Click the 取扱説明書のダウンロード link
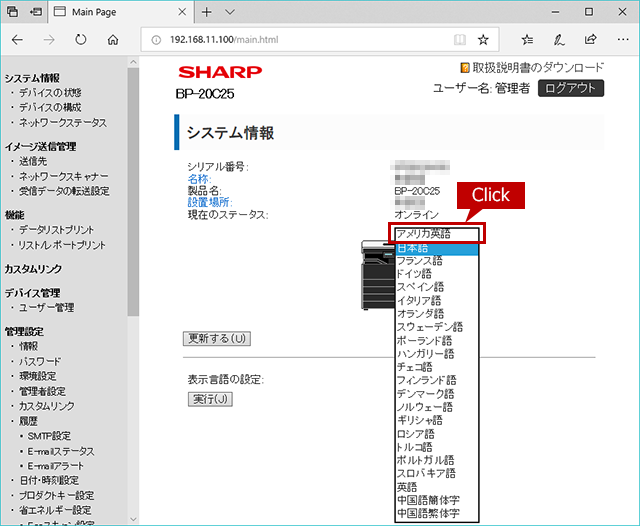Viewport: 640px width, 526px height. coord(538,68)
